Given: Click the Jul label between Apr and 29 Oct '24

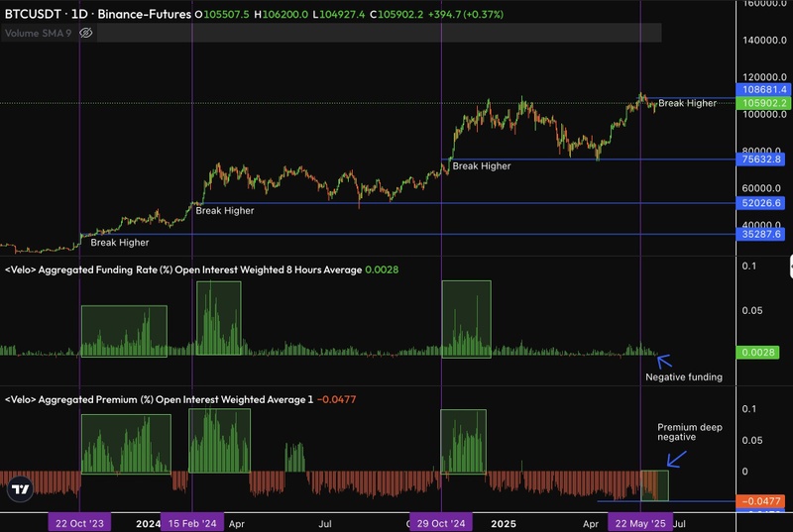Looking at the screenshot, I should 325,524.
